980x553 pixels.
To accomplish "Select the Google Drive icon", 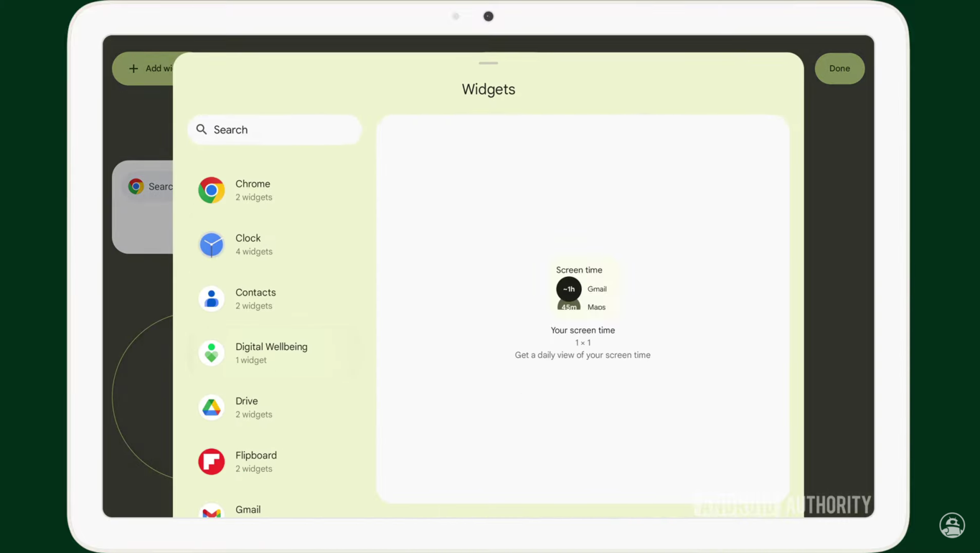I will 211,407.
